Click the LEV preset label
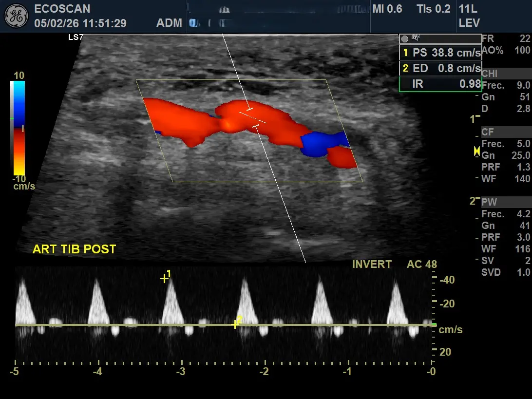532x399 pixels. 469,23
